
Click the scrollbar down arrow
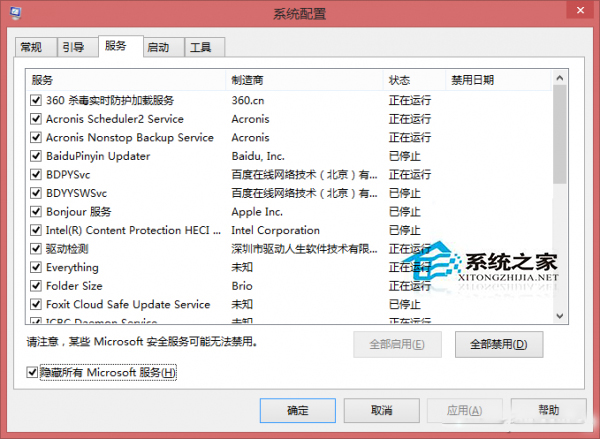[560, 316]
